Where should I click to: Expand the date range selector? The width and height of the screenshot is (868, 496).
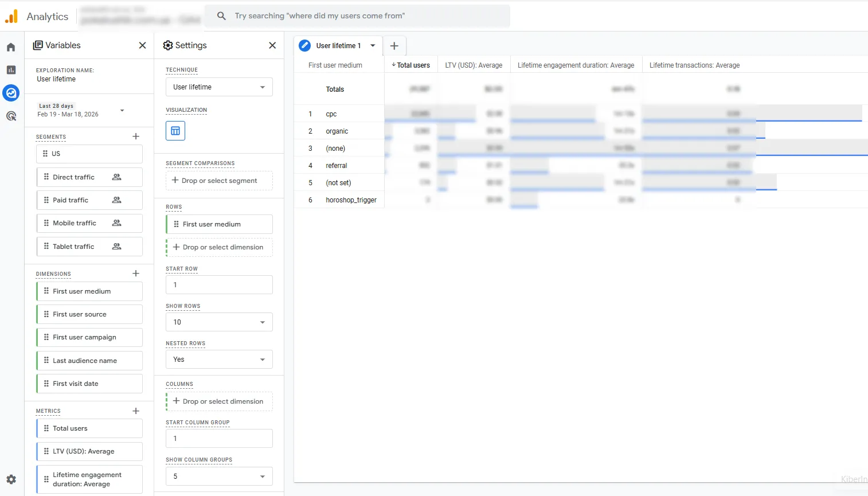click(x=122, y=110)
